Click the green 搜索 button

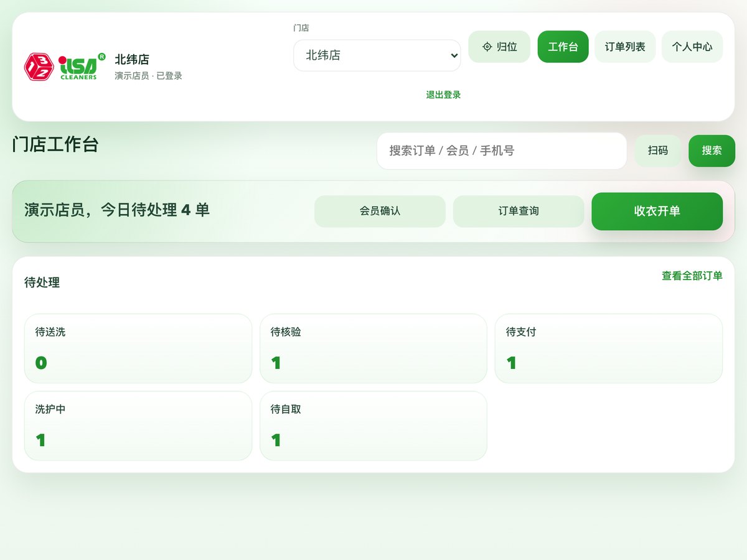[712, 151]
